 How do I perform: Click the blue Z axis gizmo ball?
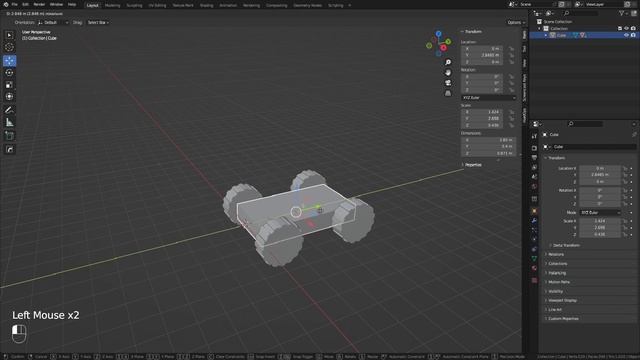pos(438,34)
